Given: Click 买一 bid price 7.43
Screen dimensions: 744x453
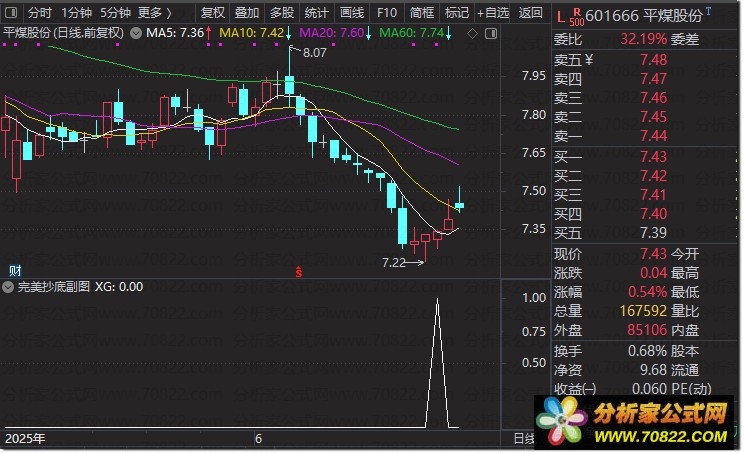Looking at the screenshot, I should [653, 157].
